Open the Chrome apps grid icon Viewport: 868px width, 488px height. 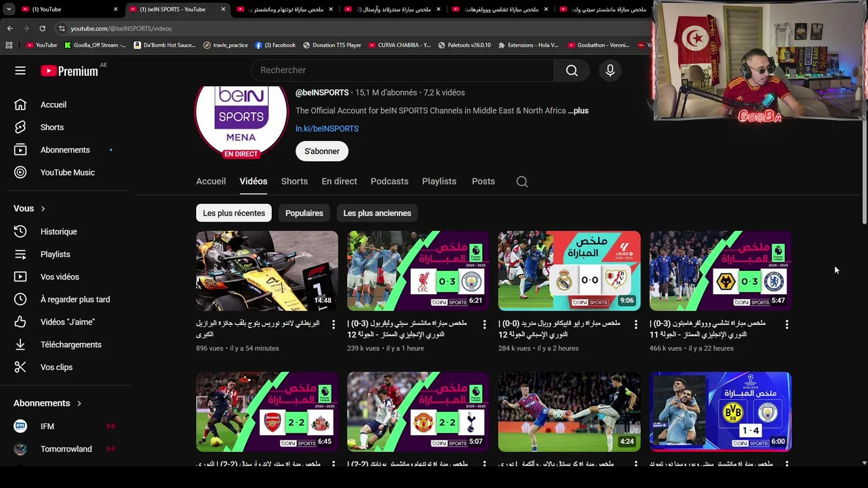tap(9, 45)
